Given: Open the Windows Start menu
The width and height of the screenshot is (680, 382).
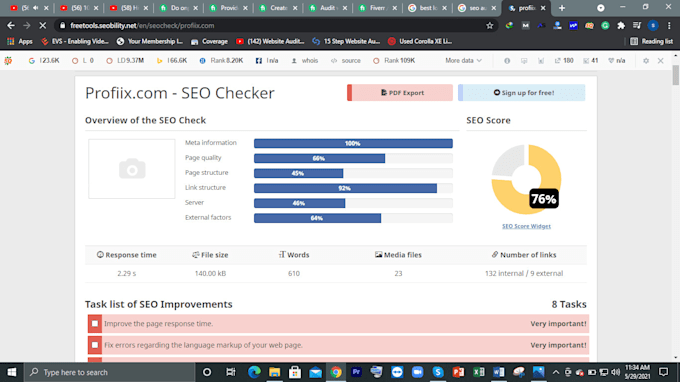Looking at the screenshot, I should click(x=12, y=372).
